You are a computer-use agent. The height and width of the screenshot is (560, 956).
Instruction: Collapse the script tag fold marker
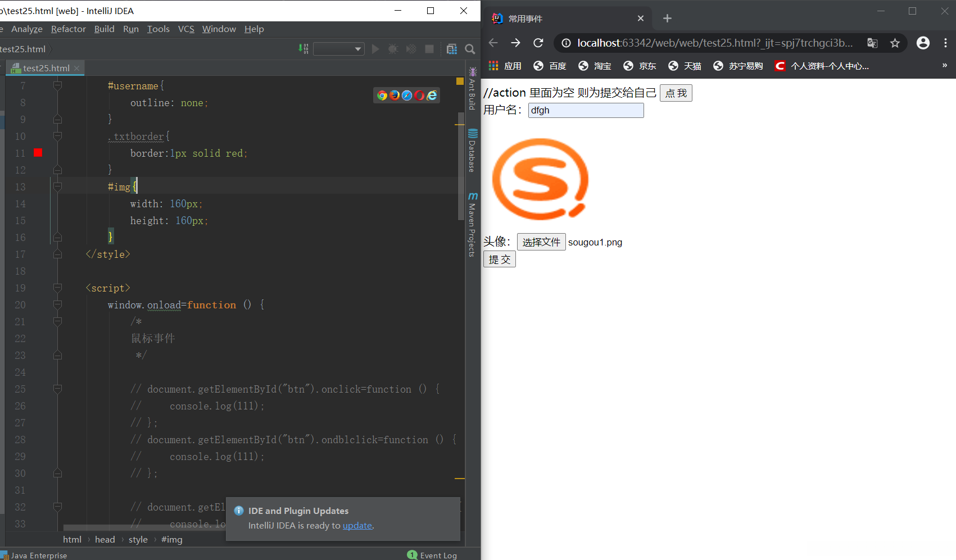(x=57, y=288)
